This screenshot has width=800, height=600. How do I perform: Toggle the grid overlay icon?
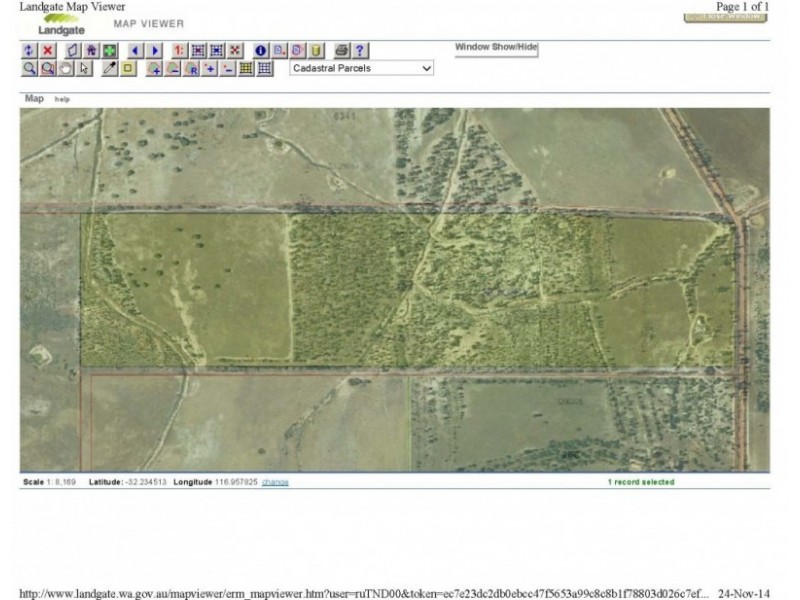pos(264,68)
